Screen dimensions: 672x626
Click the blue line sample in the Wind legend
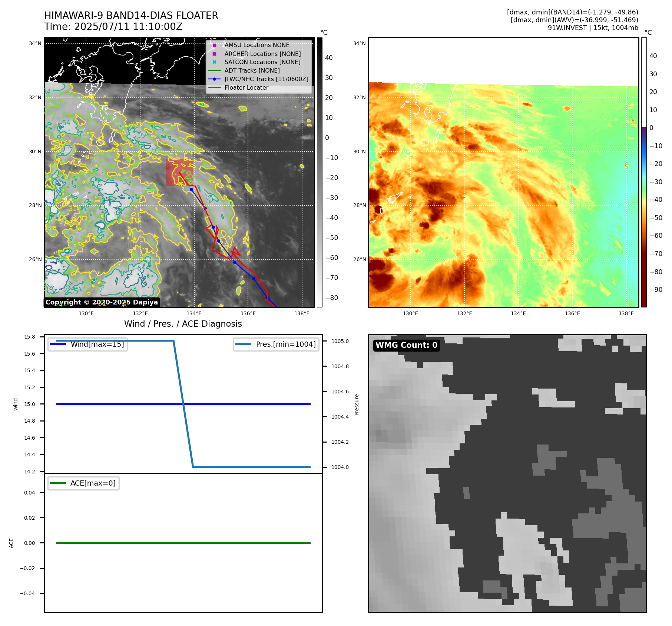point(58,344)
